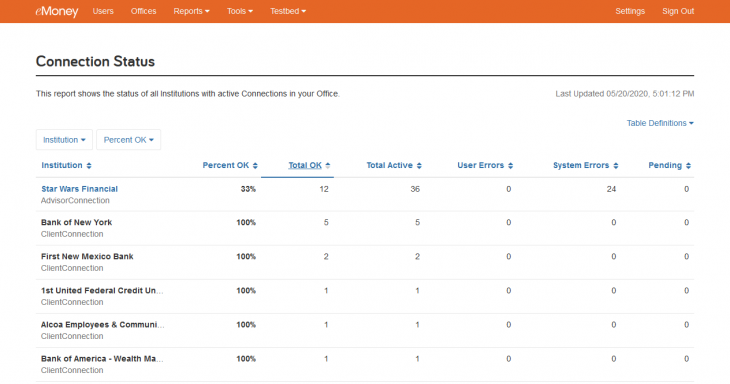
Task: Open the Institution filter dropdown
Action: click(x=64, y=140)
